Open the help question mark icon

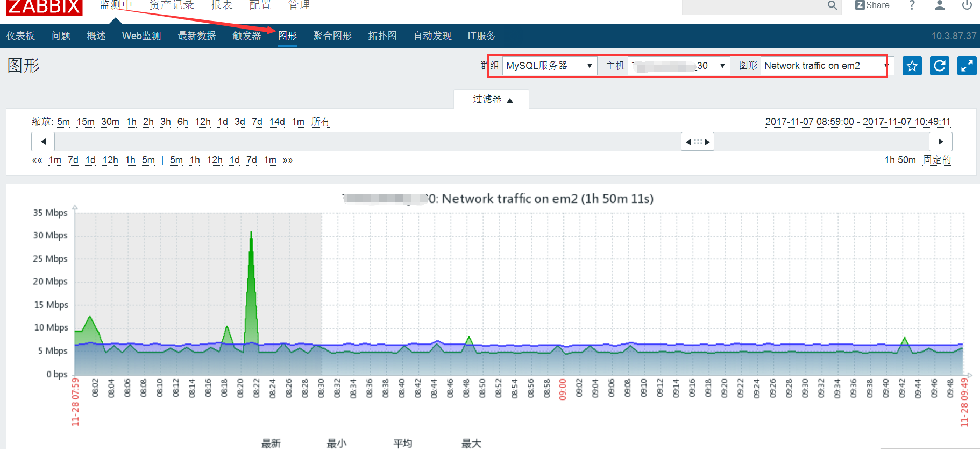coord(912,5)
